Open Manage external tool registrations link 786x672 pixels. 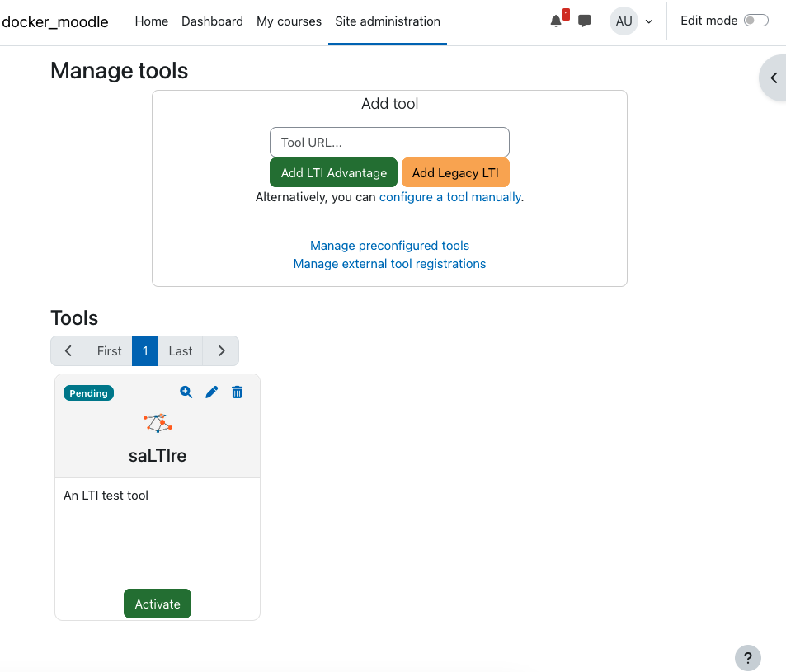tap(389, 264)
